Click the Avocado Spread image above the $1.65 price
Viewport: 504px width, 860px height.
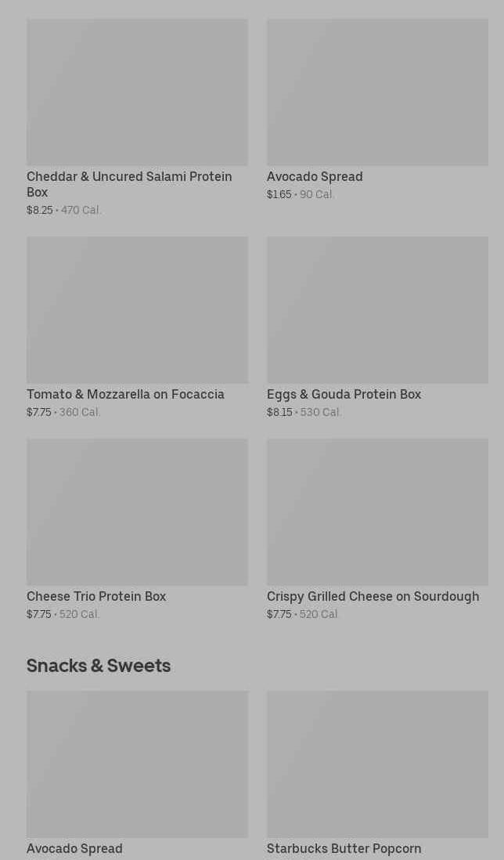tap(377, 92)
